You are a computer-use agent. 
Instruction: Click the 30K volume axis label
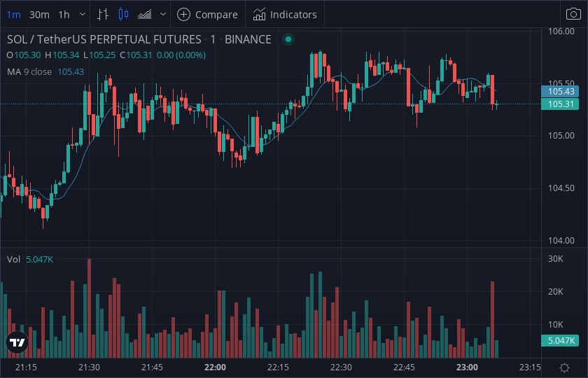pos(555,259)
